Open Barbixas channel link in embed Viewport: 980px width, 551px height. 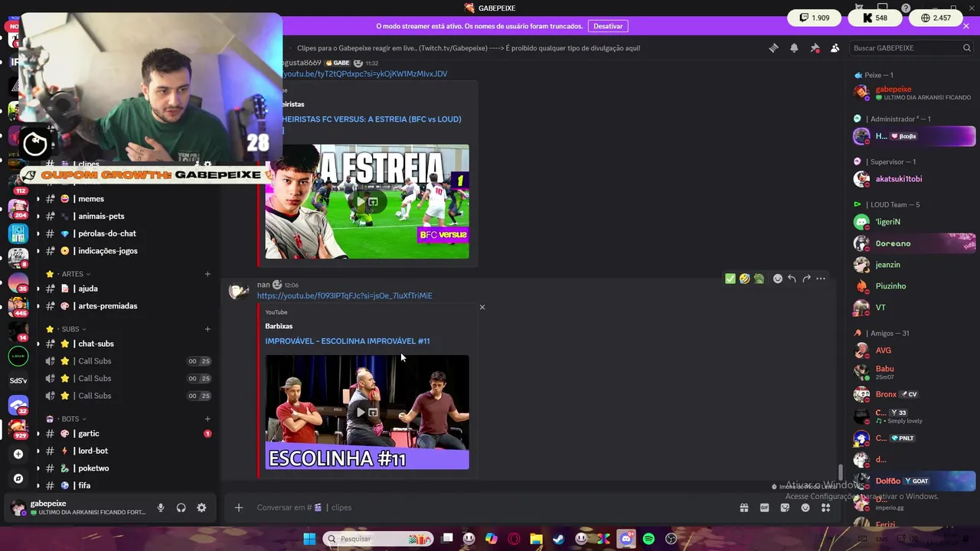pyautogui.click(x=279, y=326)
